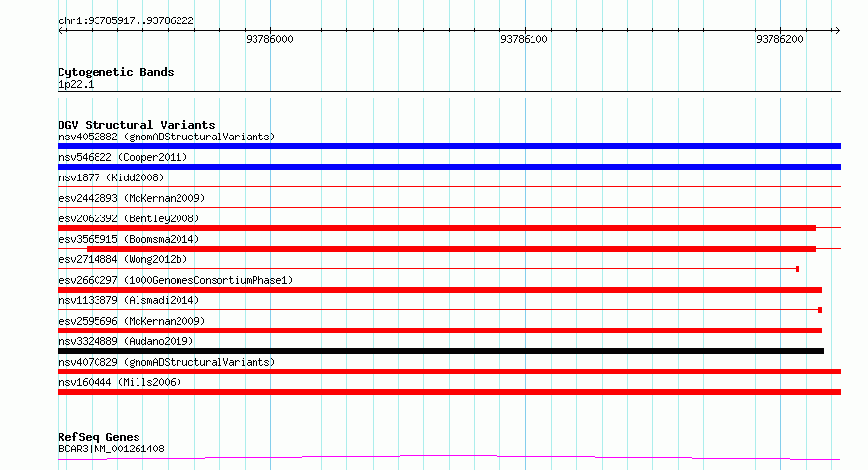The image size is (868, 470).
Task: Click the nsv1877 (Kidd2008) label
Action: point(111,177)
